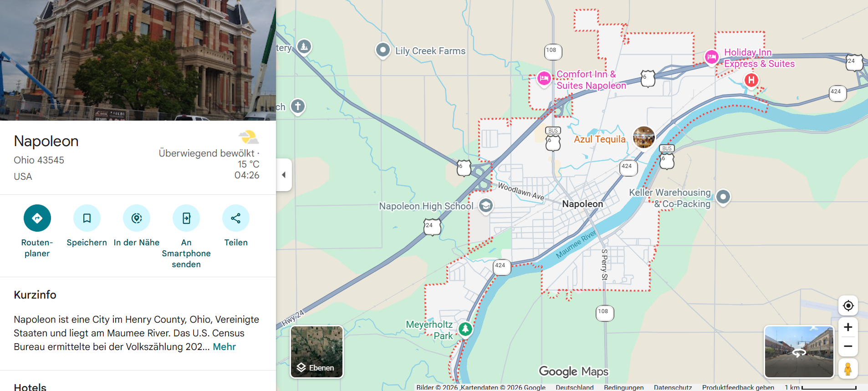Click the Keller Warehousing & Co-Packing label
Viewport: 868px width, 391px height.
tap(670, 198)
